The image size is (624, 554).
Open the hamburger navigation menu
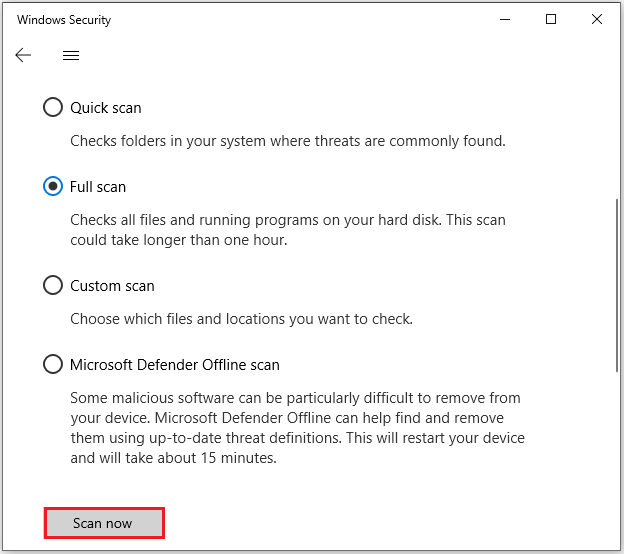(x=71, y=56)
